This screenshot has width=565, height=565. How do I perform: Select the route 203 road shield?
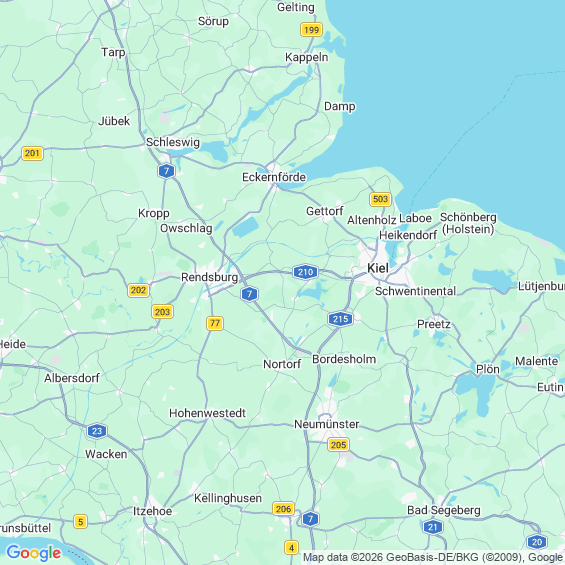(163, 312)
